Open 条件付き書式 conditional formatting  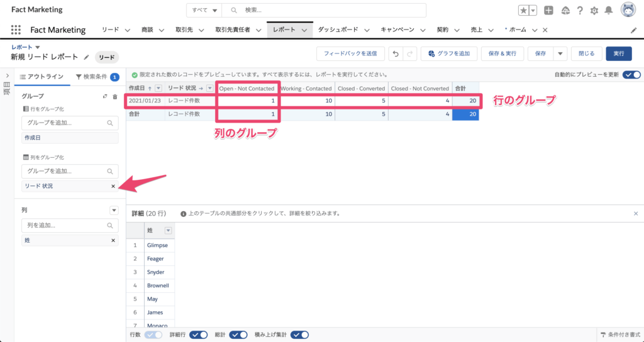(x=620, y=334)
